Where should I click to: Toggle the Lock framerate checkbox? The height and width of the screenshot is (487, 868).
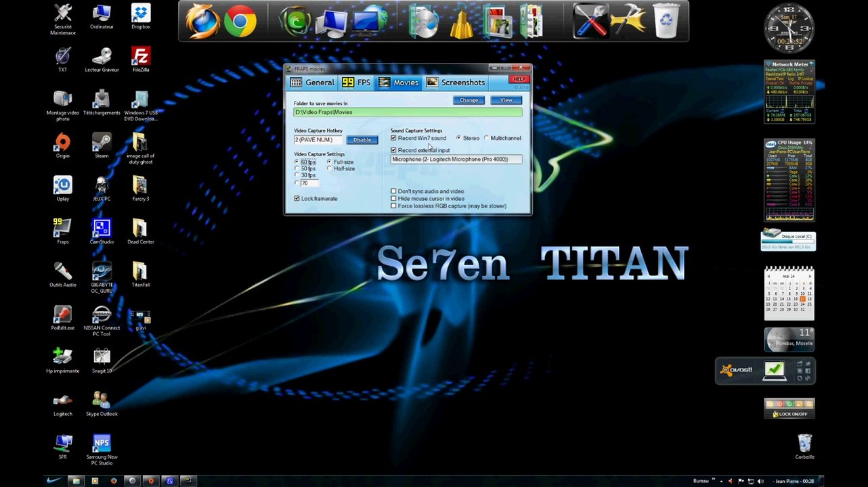click(297, 198)
